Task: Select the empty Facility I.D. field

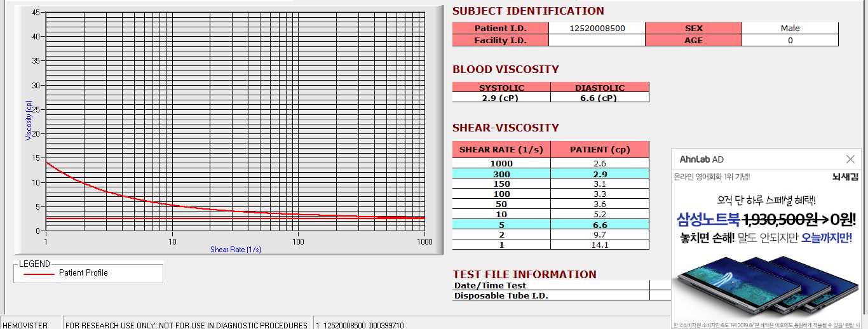Action: (597, 40)
